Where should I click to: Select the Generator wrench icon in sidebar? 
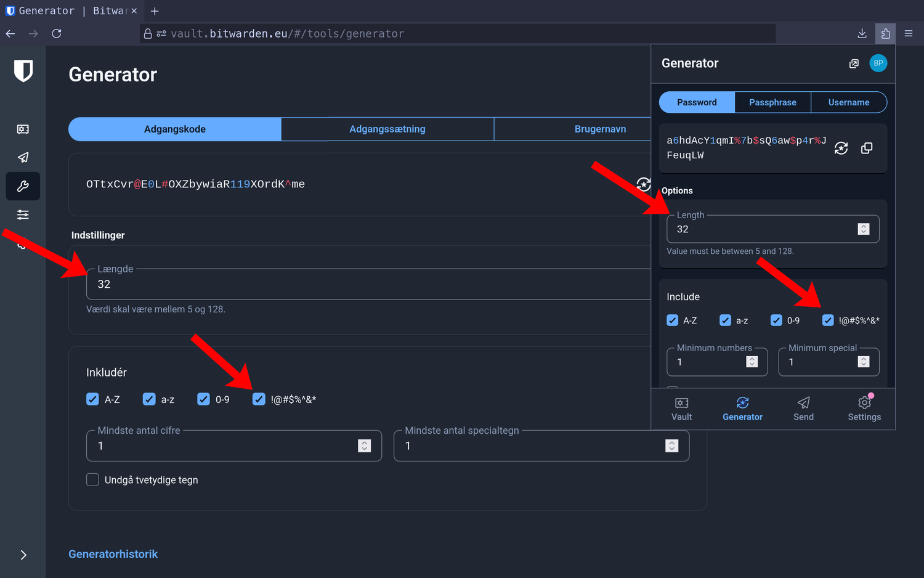23,186
